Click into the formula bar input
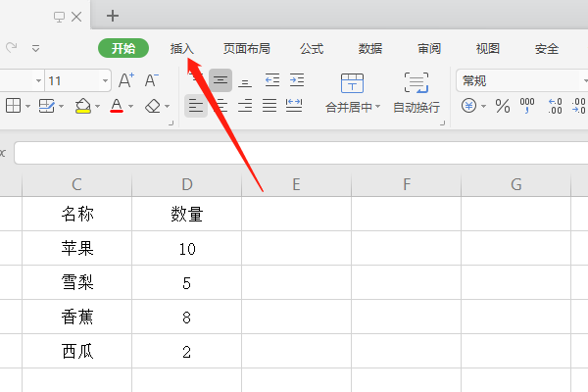 click(301, 153)
